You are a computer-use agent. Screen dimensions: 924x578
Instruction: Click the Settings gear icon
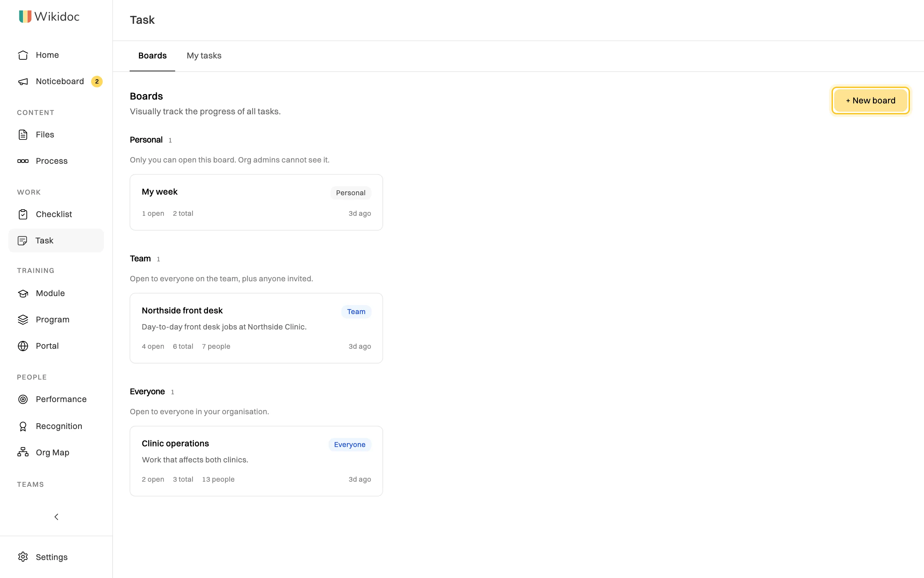(23, 557)
